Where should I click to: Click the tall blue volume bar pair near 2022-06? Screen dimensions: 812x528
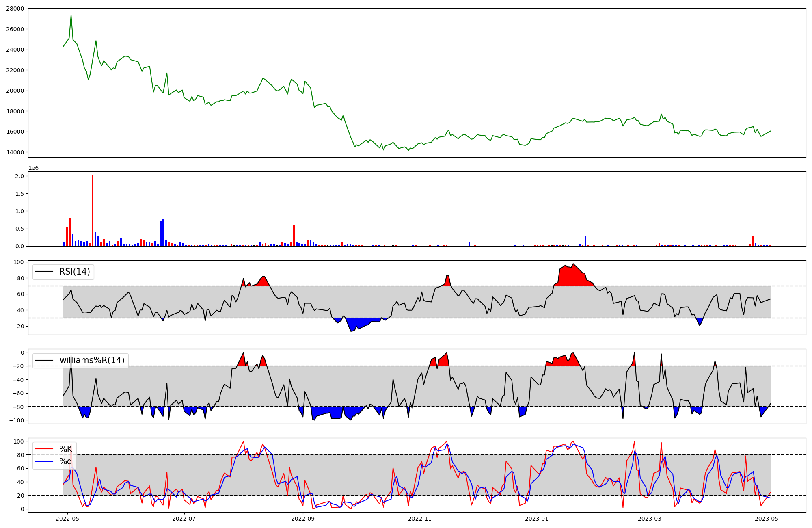(x=162, y=234)
